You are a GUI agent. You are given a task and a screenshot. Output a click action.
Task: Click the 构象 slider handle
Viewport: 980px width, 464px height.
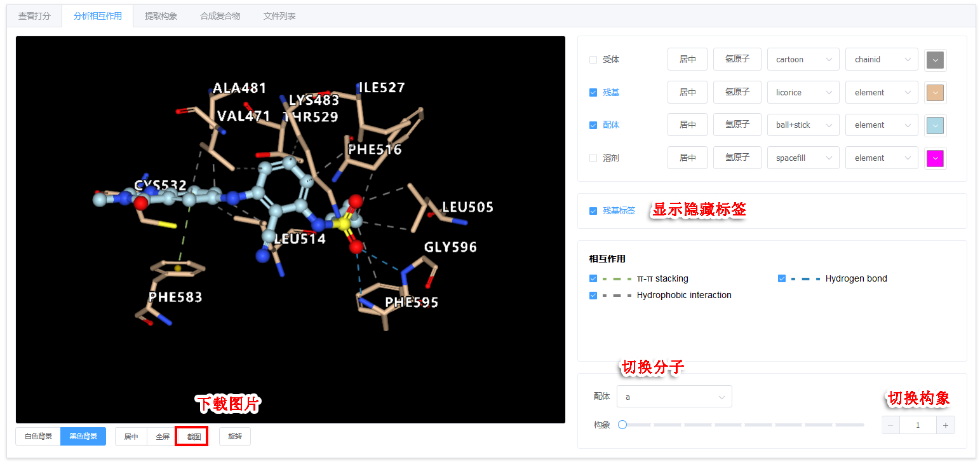coord(622,425)
